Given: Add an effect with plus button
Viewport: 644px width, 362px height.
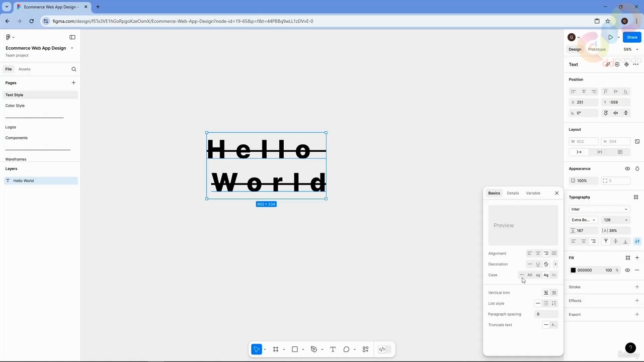Looking at the screenshot, I should 637,301.
